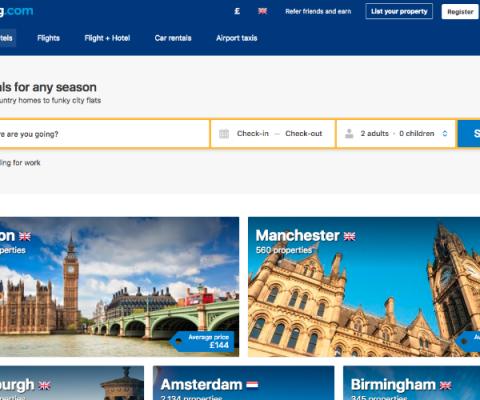Select the Flight + Hotel tab

pyautogui.click(x=107, y=38)
